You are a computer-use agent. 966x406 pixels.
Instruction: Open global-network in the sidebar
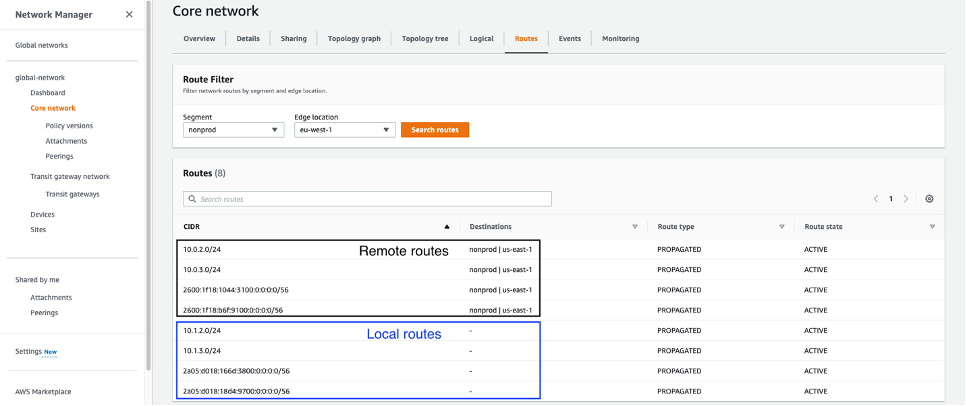click(x=39, y=78)
